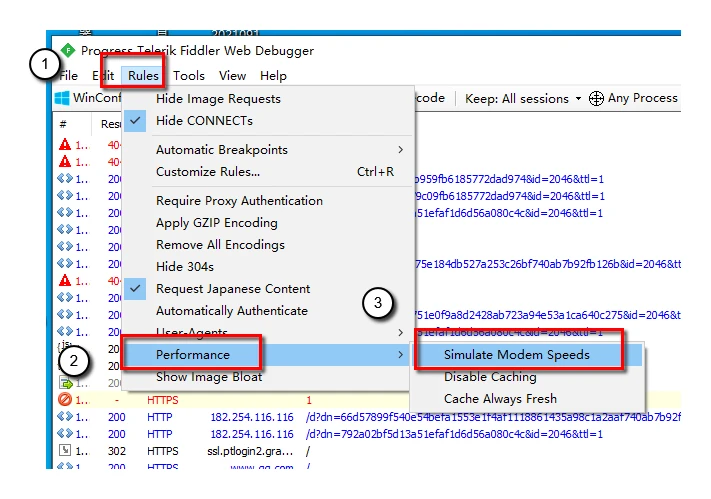Click the topmost red warning triangle session icon
Image resolution: width=711 pixels, height=499 pixels.
pyautogui.click(x=65, y=145)
